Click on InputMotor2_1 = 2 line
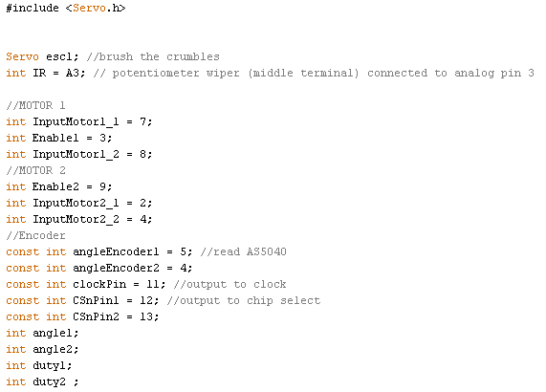This screenshot has width=546, height=392. pyautogui.click(x=79, y=203)
